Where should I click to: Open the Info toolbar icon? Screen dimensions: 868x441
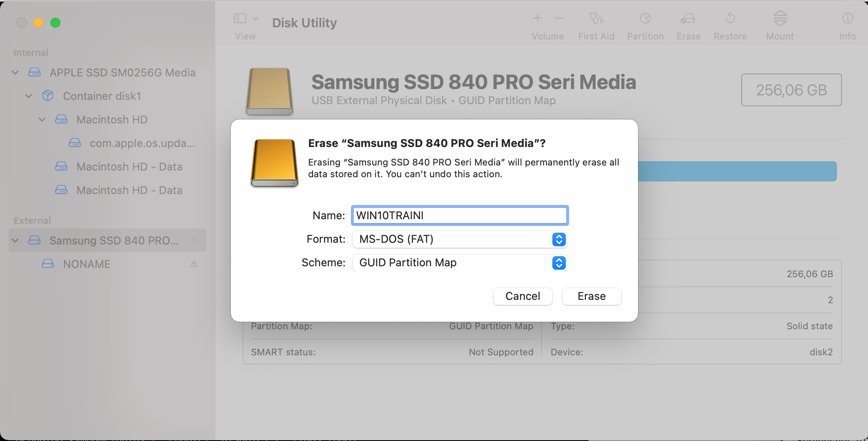[x=847, y=18]
